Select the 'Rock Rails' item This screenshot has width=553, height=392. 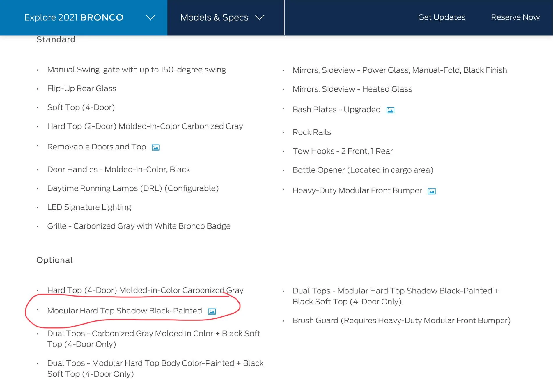click(x=312, y=132)
